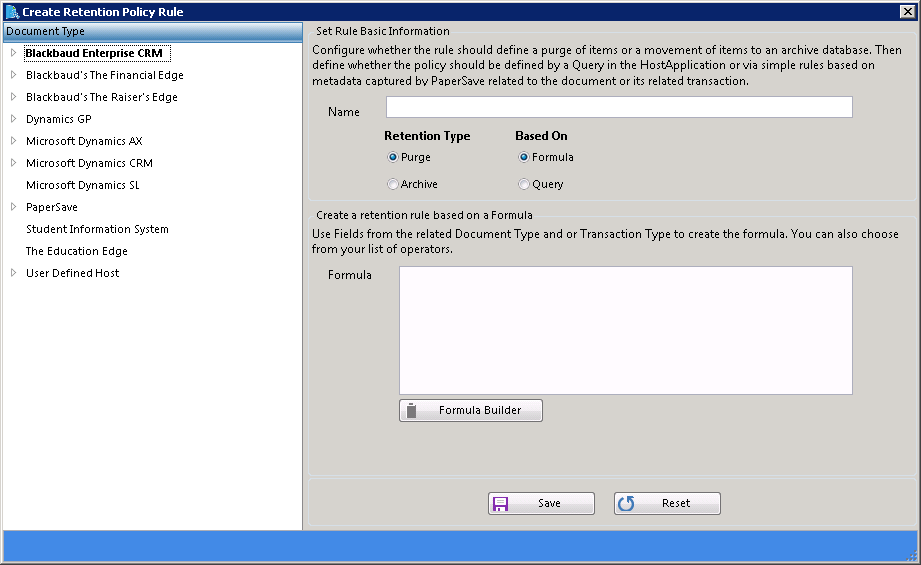Image resolution: width=921 pixels, height=565 pixels.
Task: Click the Set Rule Basic Information label
Action: [x=382, y=31]
